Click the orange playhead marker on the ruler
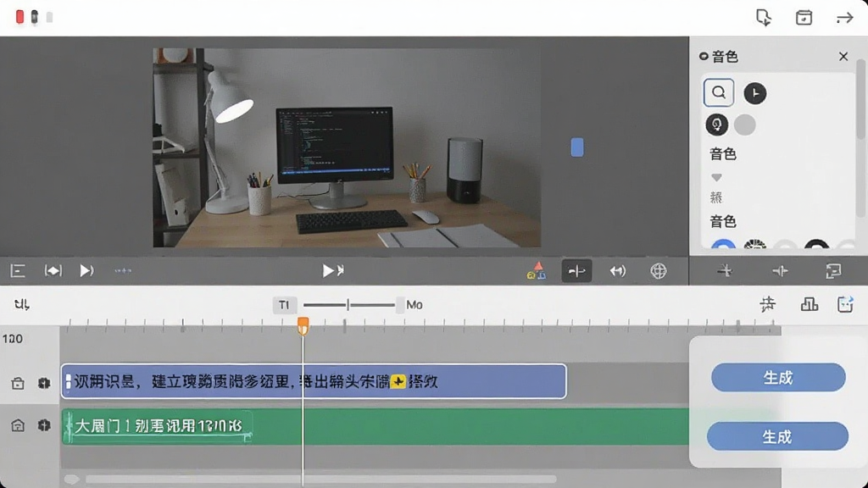 (x=303, y=326)
